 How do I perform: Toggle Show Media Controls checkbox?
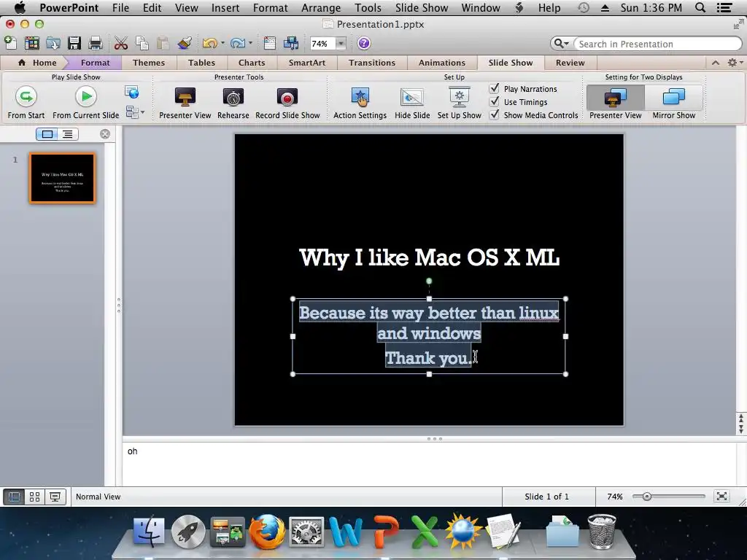(495, 114)
